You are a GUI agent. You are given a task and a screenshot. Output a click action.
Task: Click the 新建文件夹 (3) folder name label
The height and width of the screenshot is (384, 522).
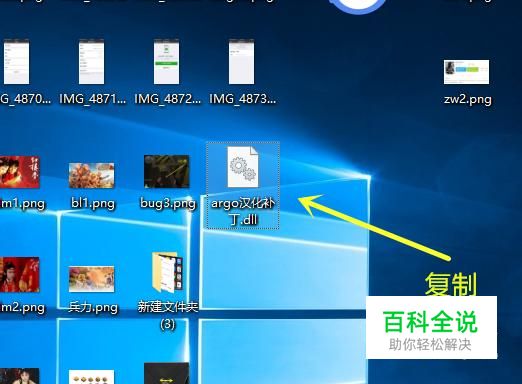point(168,315)
